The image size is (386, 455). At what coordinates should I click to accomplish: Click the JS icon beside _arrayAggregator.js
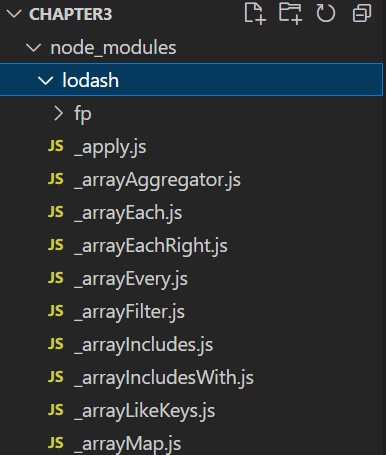tap(56, 179)
